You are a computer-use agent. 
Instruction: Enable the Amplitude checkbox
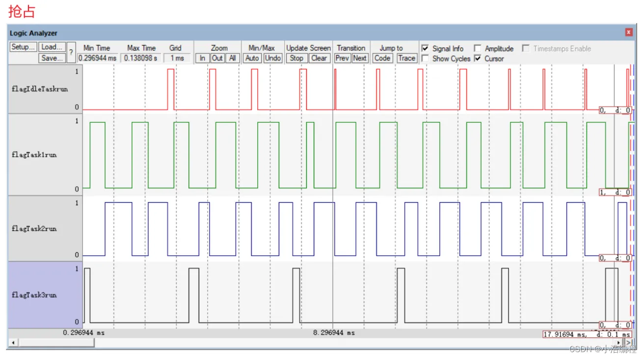[477, 48]
